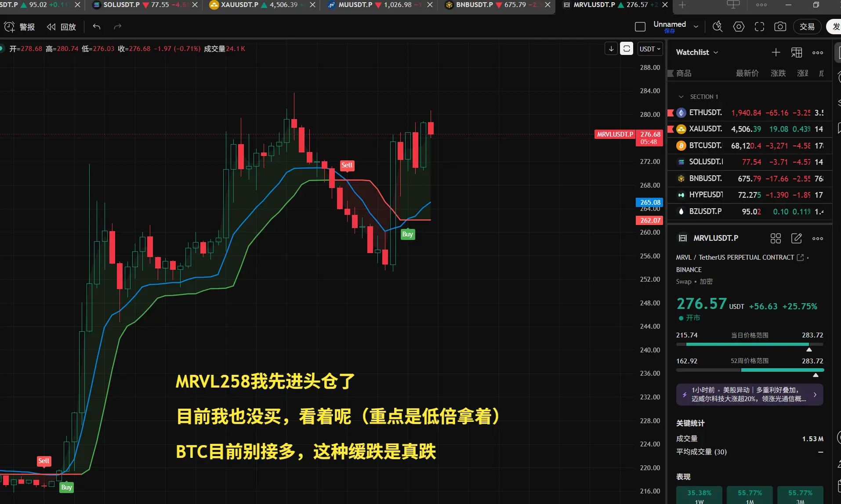The image size is (841, 504).
Task: Close the BNBUSDT.P tab
Action: click(548, 5)
